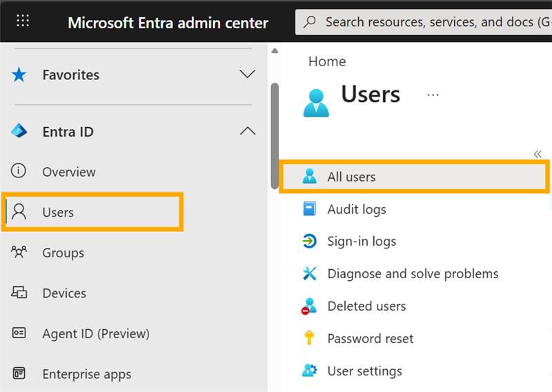Collapse the Entra ID section chevron
The width and height of the screenshot is (552, 392).
pos(247,131)
